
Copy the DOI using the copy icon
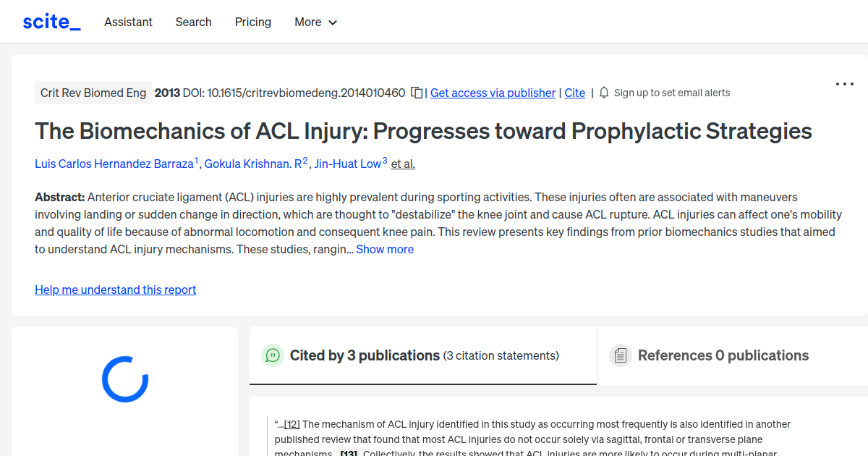click(417, 93)
